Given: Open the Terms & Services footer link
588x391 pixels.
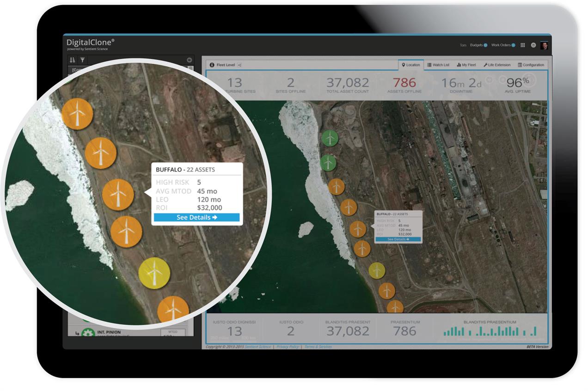Looking at the screenshot, I should click(318, 347).
